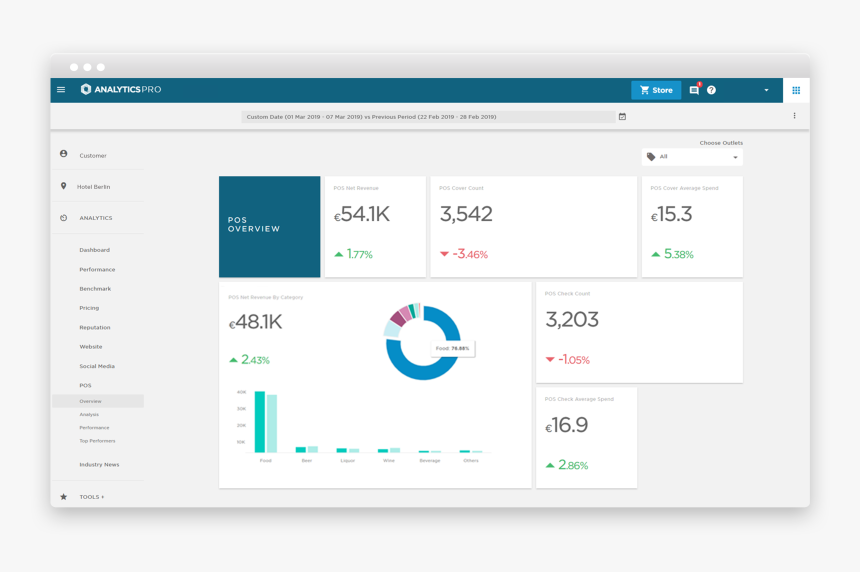
Task: Select Hotel Berlin in the sidebar
Action: [93, 187]
